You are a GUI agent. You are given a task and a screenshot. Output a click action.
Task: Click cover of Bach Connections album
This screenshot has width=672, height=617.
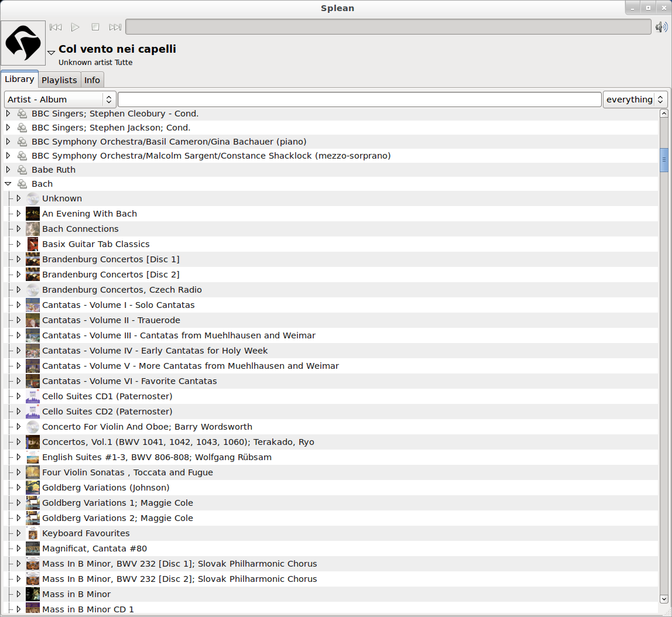pos(33,229)
